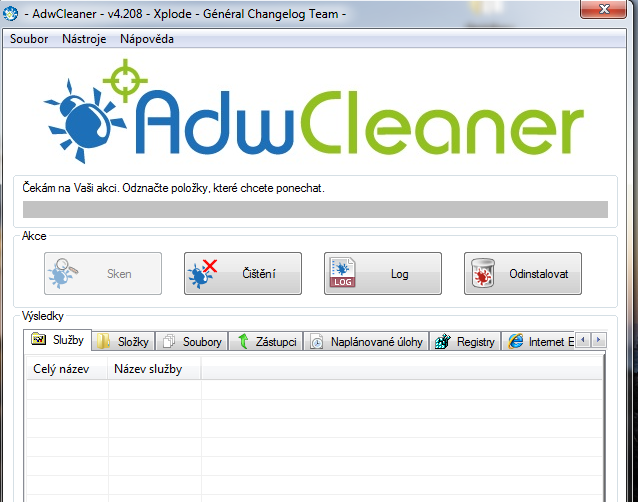Image resolution: width=638 pixels, height=502 pixels.
Task: Switch to the Zástupci tab
Action: coord(266,341)
